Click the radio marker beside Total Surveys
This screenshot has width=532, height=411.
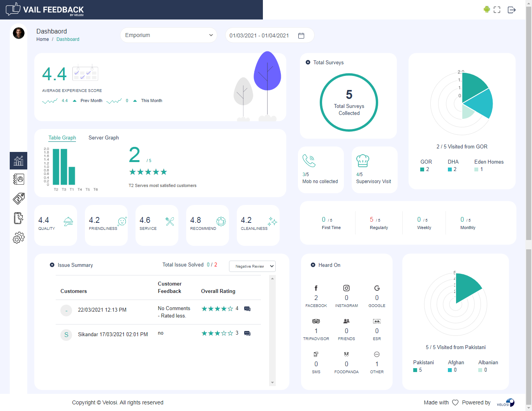(308, 62)
